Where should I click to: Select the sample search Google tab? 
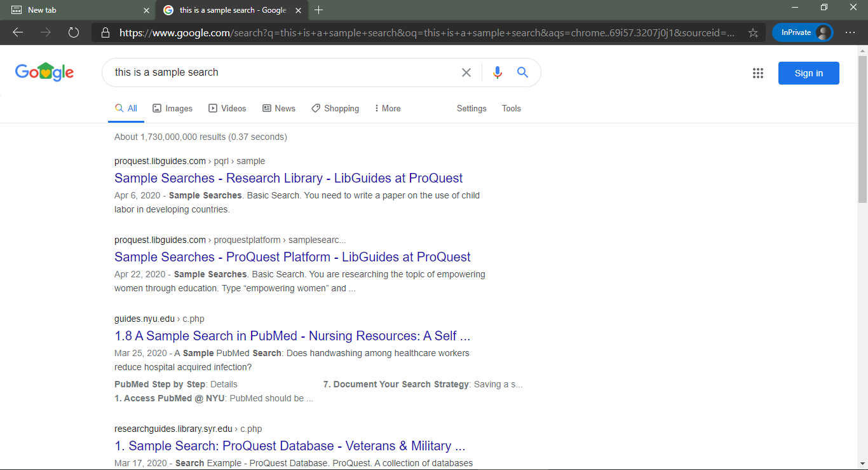coord(233,10)
